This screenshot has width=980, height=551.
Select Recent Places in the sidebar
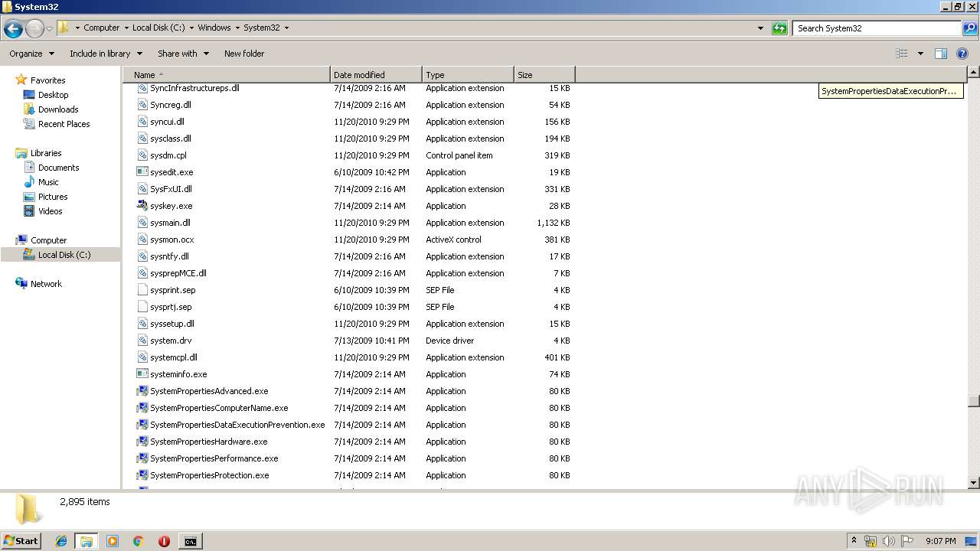point(64,124)
